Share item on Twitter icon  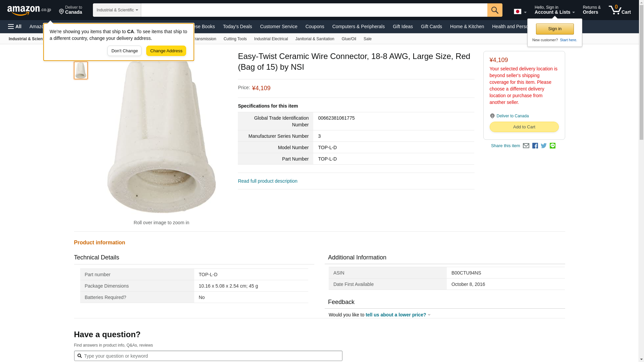pos(544,146)
